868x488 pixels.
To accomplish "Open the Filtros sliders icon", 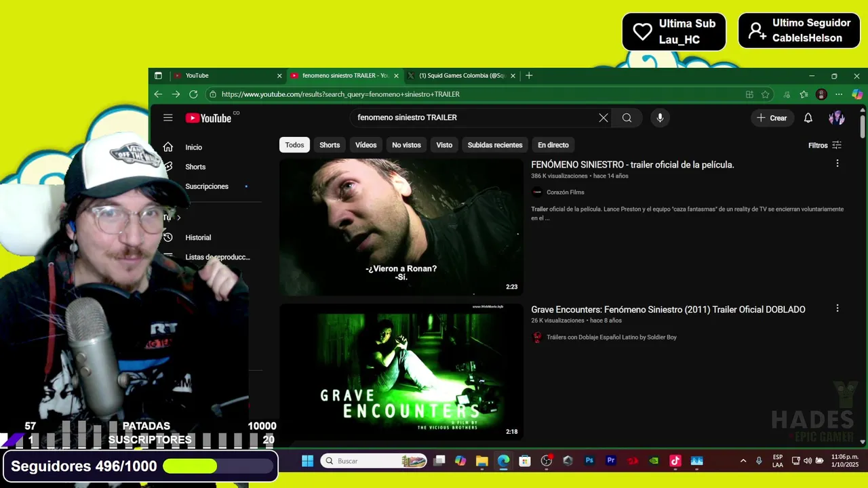I will (837, 145).
